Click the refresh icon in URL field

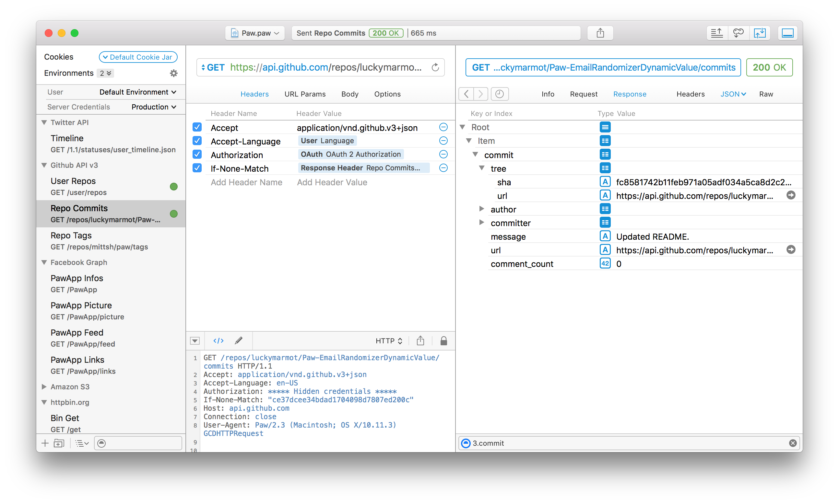[x=435, y=67]
